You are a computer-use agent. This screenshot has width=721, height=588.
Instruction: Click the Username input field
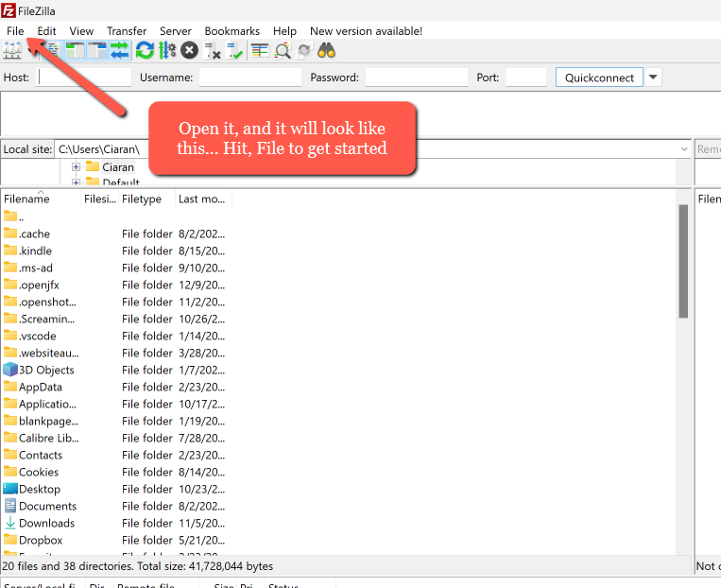coord(250,78)
